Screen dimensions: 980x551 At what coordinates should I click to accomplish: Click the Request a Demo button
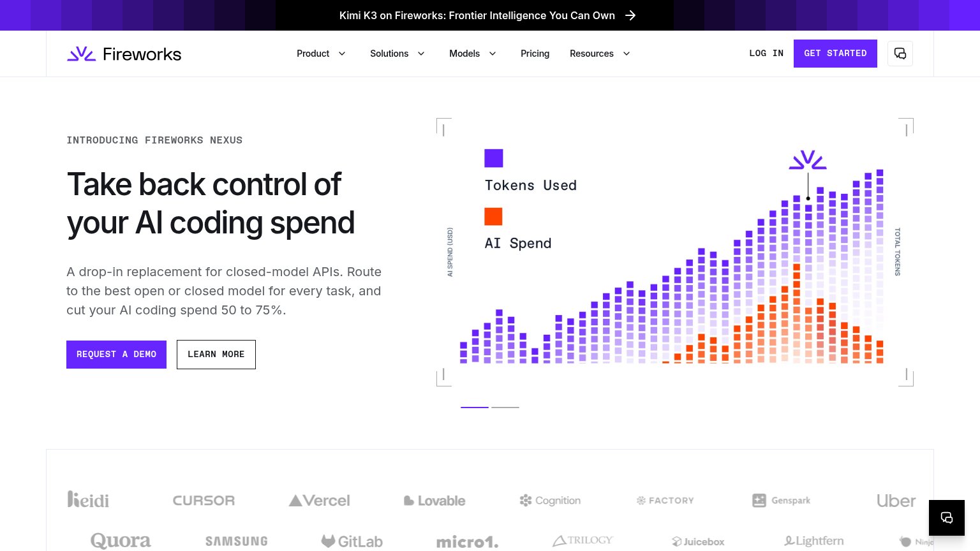(x=116, y=355)
